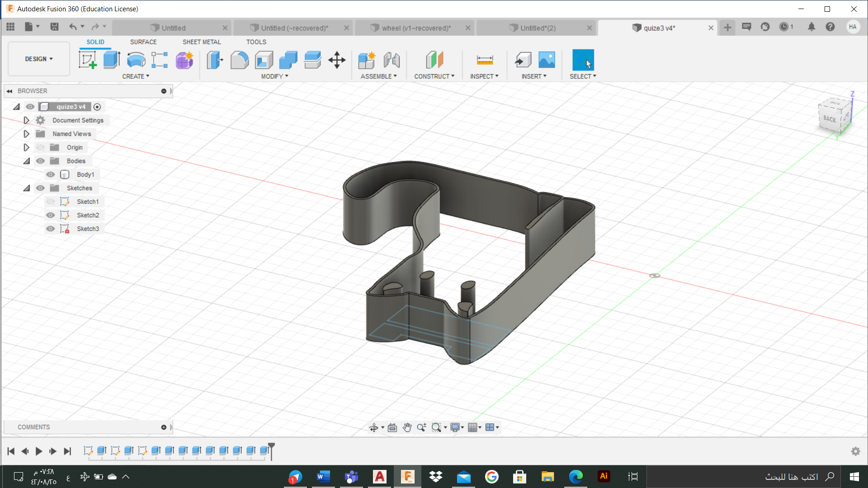Play the design timeline
The image size is (868, 488).
pos(39,451)
